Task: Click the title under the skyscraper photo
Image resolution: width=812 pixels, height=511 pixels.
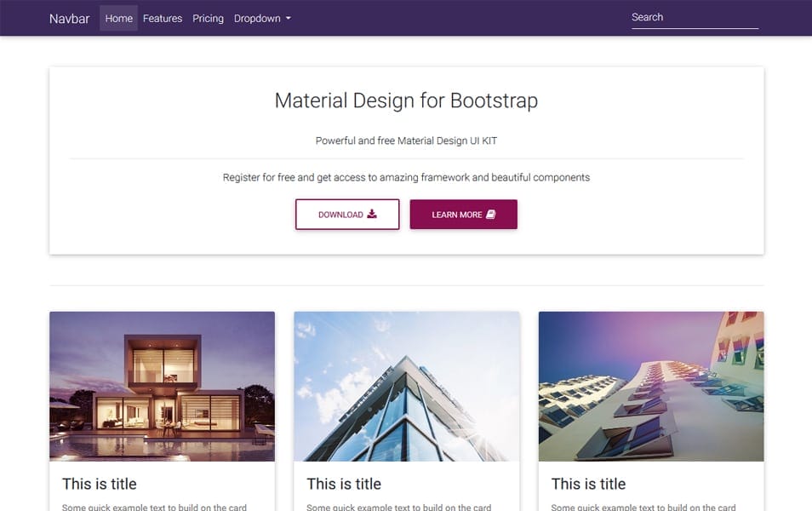Action: click(x=344, y=484)
